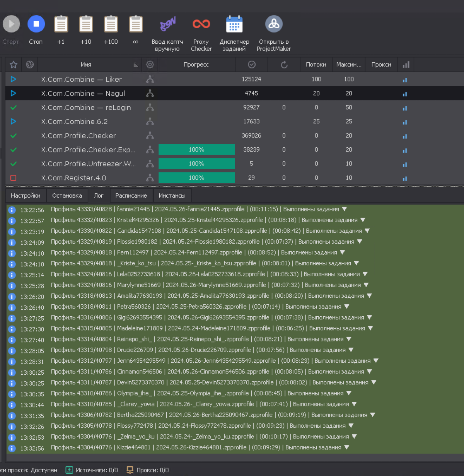Open sort dropdown in Имя column header
Image resolution: width=464 pixels, height=476 pixels.
tap(135, 65)
